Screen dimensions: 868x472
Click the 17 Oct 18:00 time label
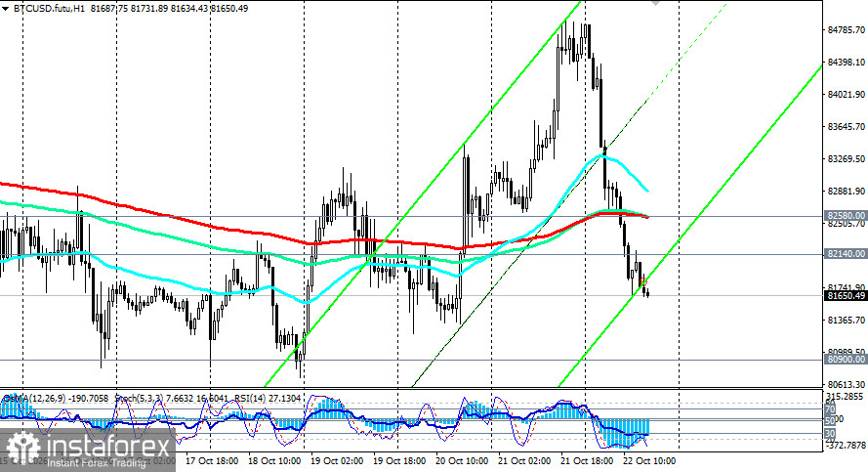212,461
